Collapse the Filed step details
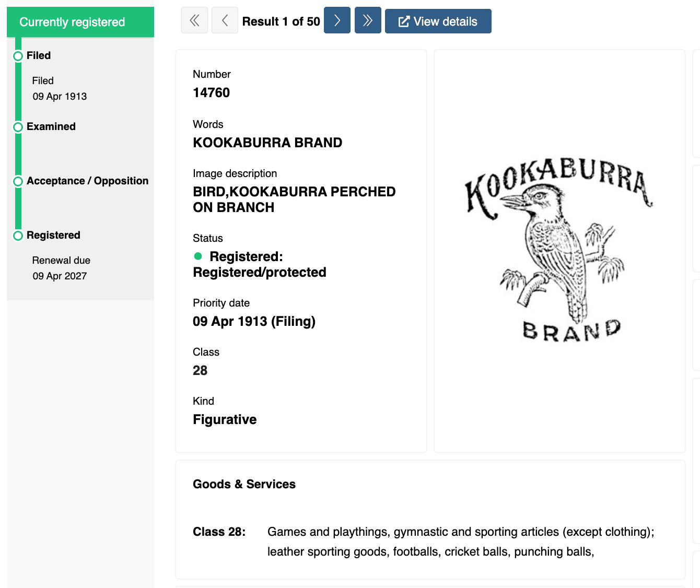This screenshot has width=700, height=588. [39, 55]
